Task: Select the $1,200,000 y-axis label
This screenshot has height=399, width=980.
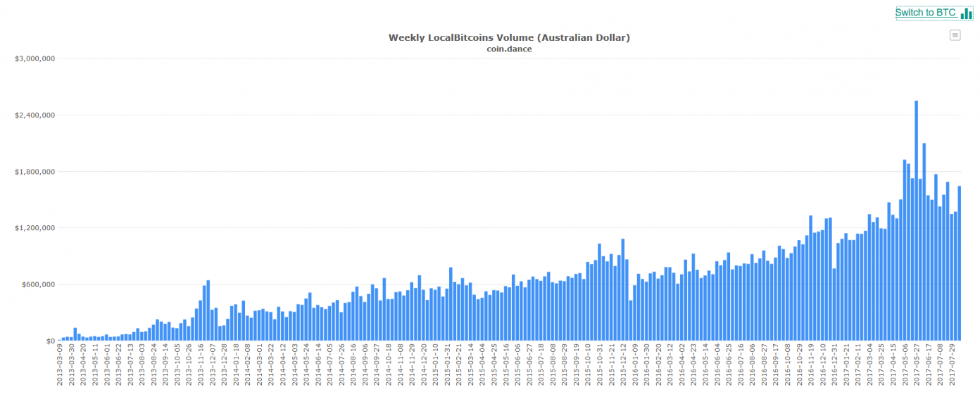Action: pos(35,228)
